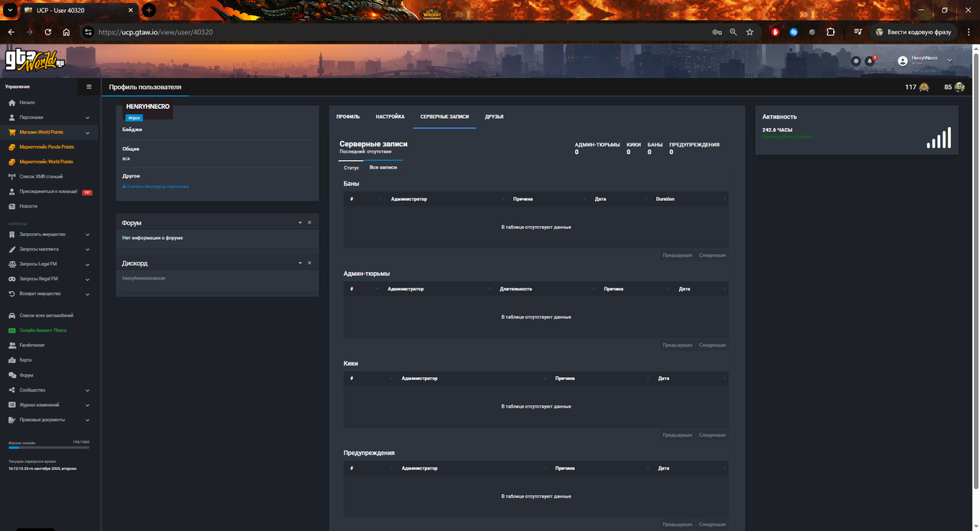Click the GTA World logo
The width and height of the screenshot is (980, 531).
[x=34, y=61]
